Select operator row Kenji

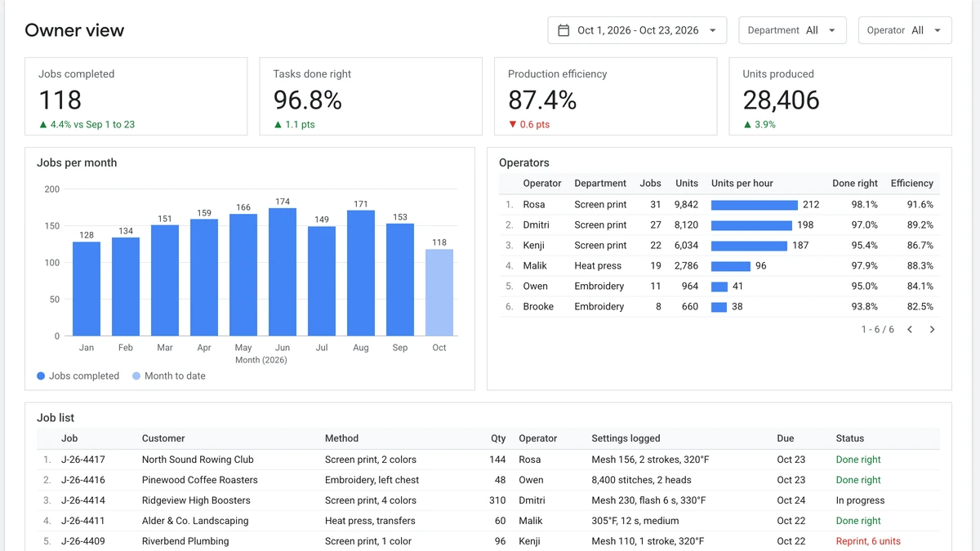(719, 246)
